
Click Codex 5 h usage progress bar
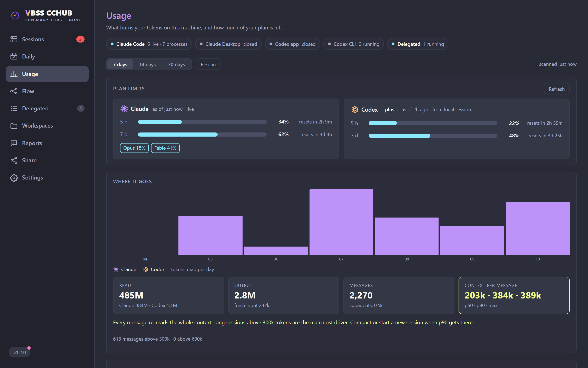click(x=433, y=123)
